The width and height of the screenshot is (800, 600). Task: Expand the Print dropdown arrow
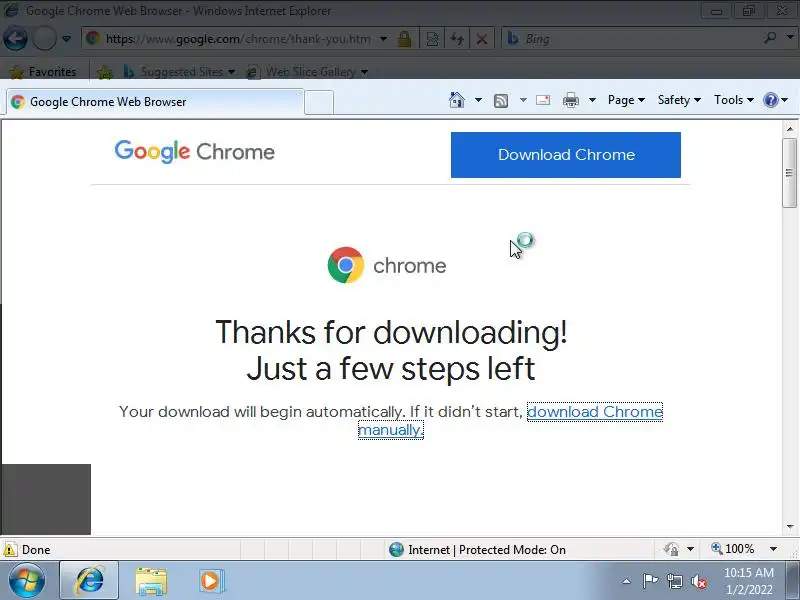[x=592, y=100]
